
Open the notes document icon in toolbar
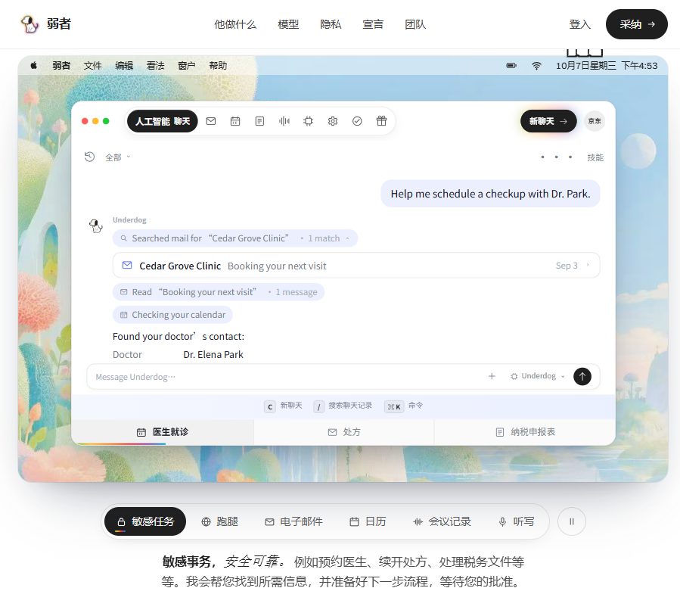[x=259, y=121]
